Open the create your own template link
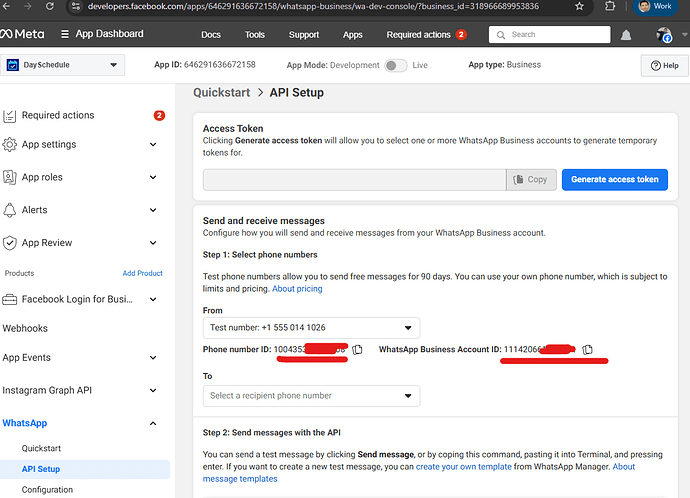Screen dimensions: 690x498 coord(464,467)
